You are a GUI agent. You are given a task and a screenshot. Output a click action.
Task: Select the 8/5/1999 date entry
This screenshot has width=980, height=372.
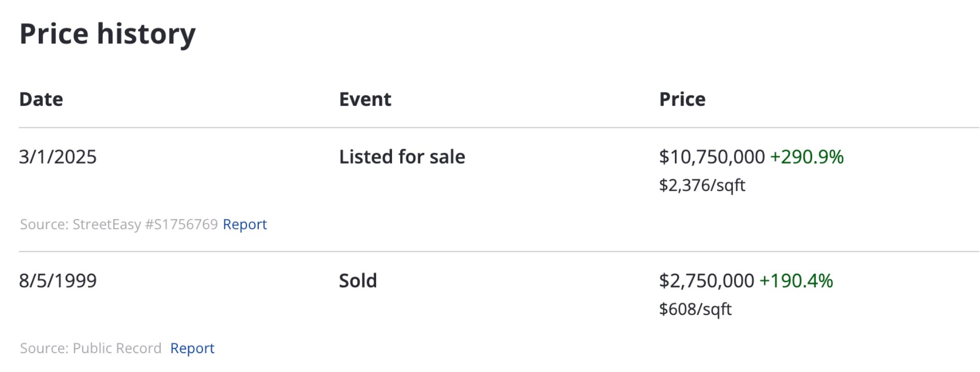58,281
